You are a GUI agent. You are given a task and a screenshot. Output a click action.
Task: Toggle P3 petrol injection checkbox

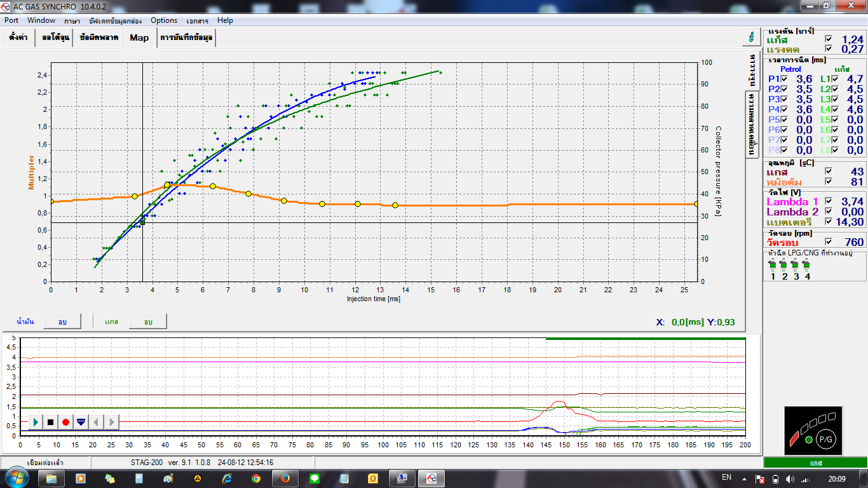[x=784, y=99]
